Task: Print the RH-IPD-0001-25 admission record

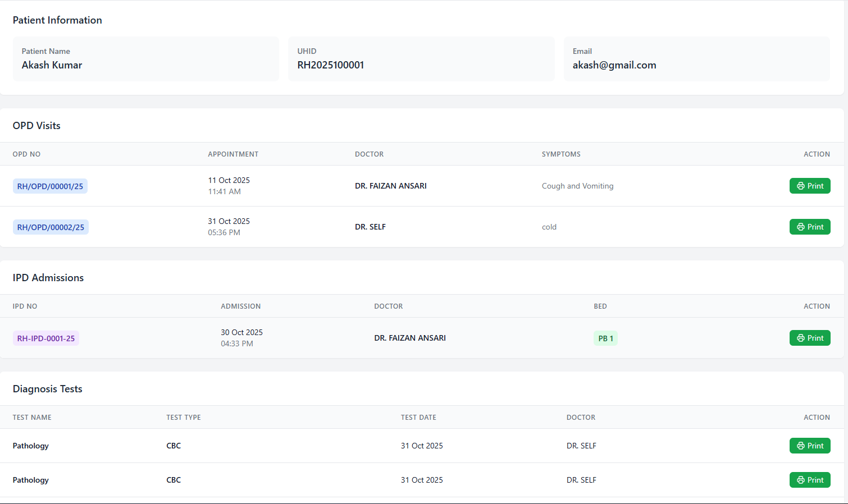Action: pyautogui.click(x=809, y=338)
